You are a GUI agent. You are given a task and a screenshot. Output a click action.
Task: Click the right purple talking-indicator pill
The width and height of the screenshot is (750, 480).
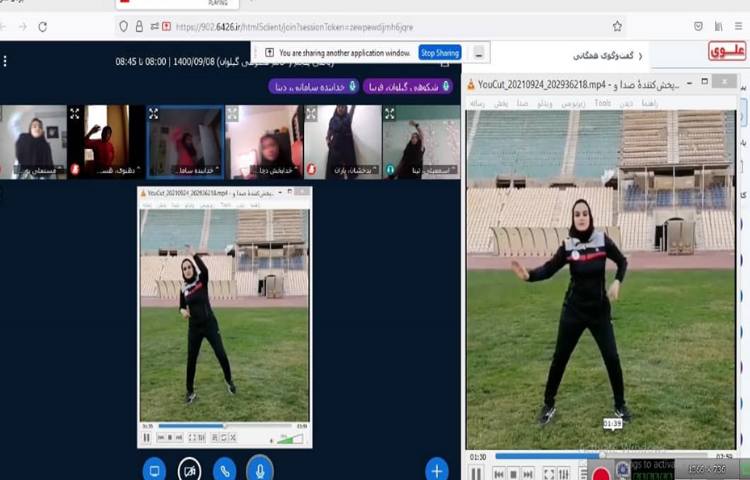(x=408, y=87)
